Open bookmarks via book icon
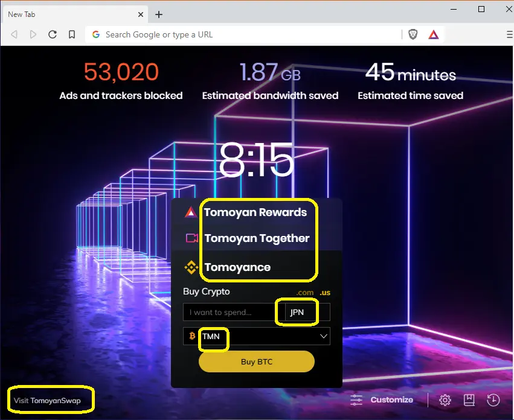The width and height of the screenshot is (514, 420). (x=469, y=400)
